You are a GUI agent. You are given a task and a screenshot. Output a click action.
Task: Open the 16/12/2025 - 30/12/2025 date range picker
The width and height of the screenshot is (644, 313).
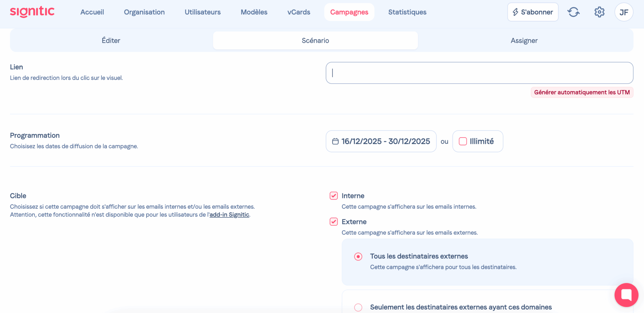click(381, 141)
